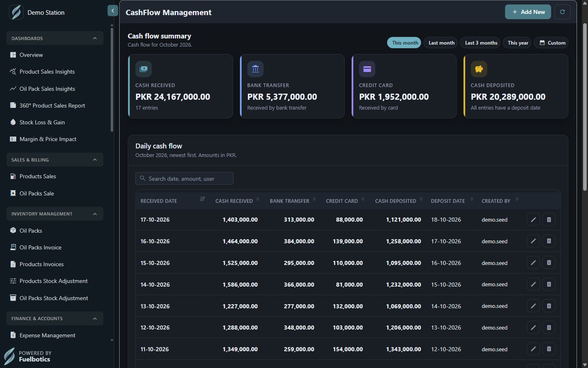Switch to Last 3 months period
Image resolution: width=588 pixels, height=368 pixels.
(x=481, y=43)
